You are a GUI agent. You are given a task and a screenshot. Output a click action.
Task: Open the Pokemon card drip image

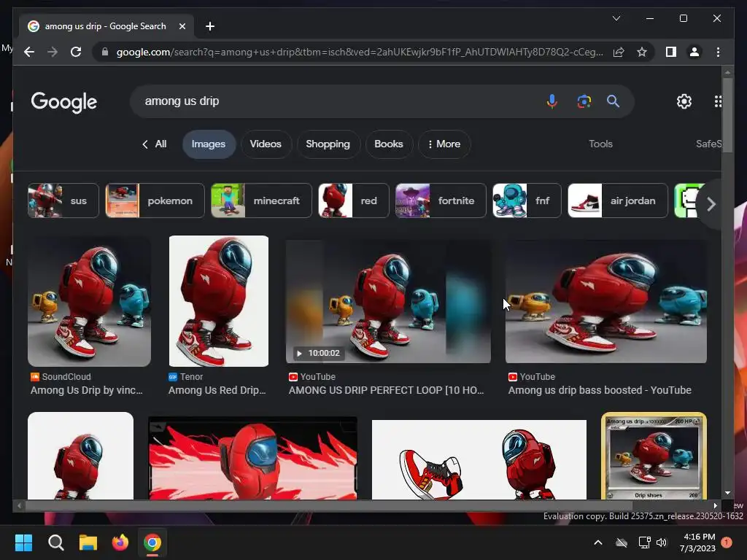pyautogui.click(x=654, y=456)
